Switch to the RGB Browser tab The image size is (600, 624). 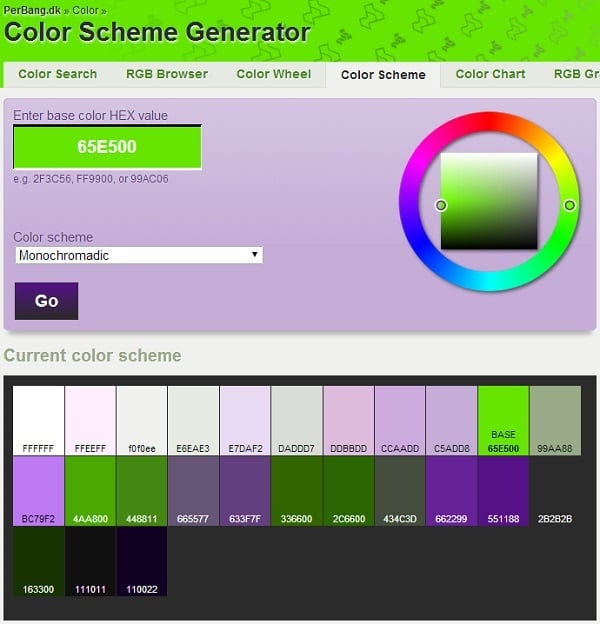(167, 74)
